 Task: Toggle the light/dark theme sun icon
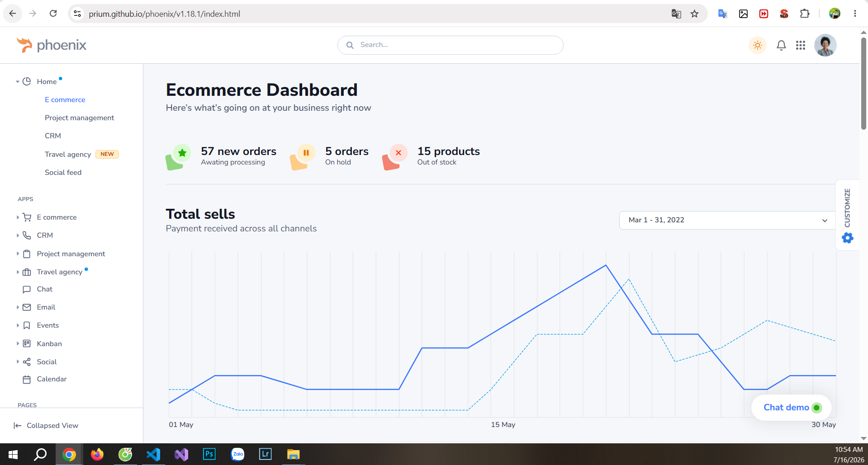tap(758, 45)
